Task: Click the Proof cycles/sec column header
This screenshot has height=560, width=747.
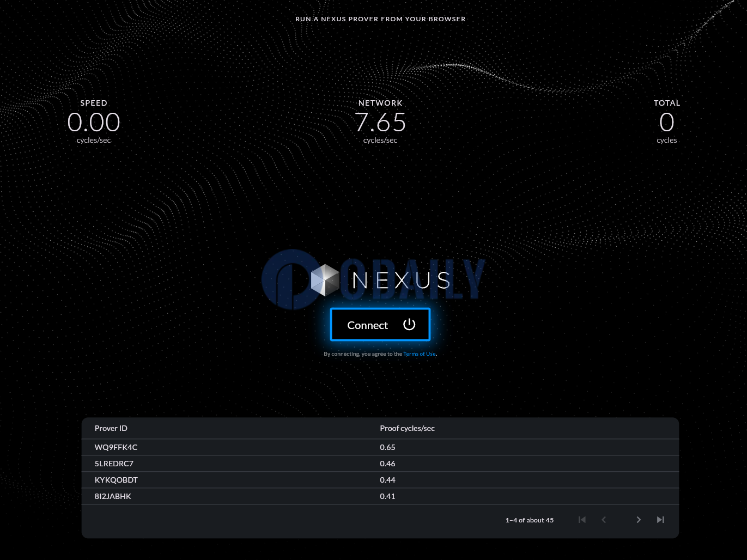Action: [407, 428]
